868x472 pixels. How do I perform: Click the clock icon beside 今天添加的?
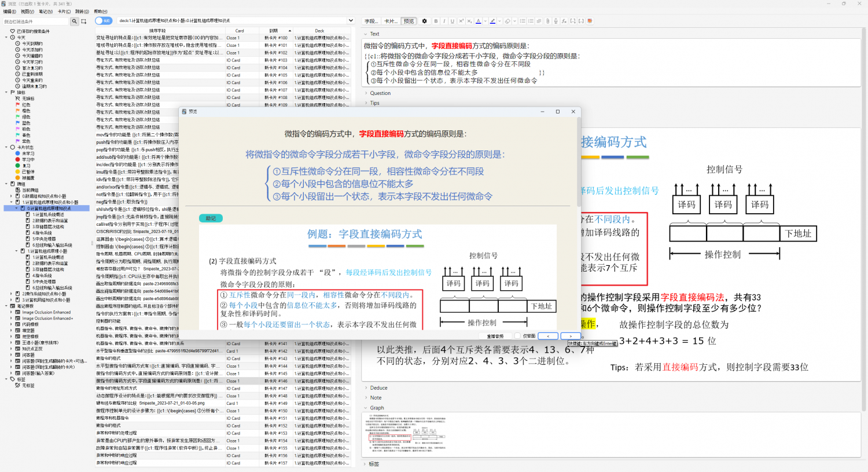[17, 50]
